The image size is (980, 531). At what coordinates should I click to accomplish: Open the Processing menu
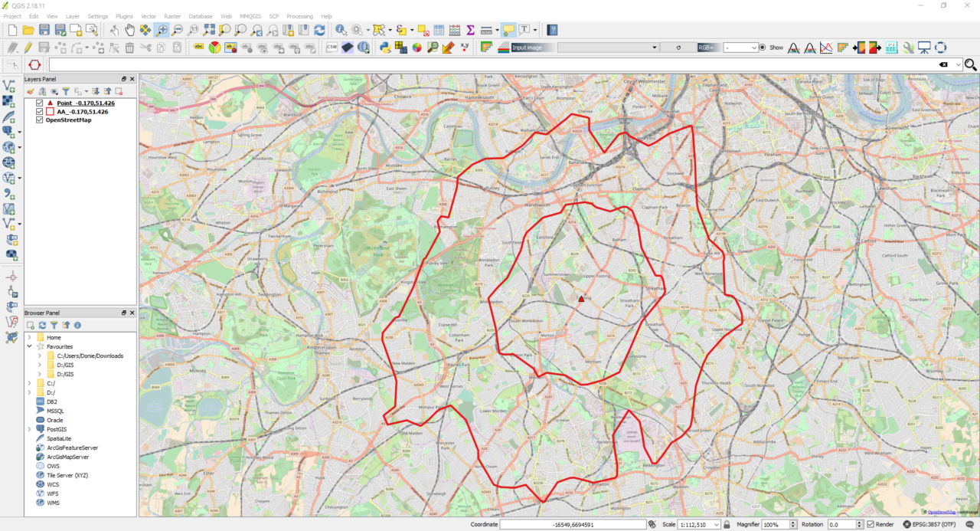(299, 16)
